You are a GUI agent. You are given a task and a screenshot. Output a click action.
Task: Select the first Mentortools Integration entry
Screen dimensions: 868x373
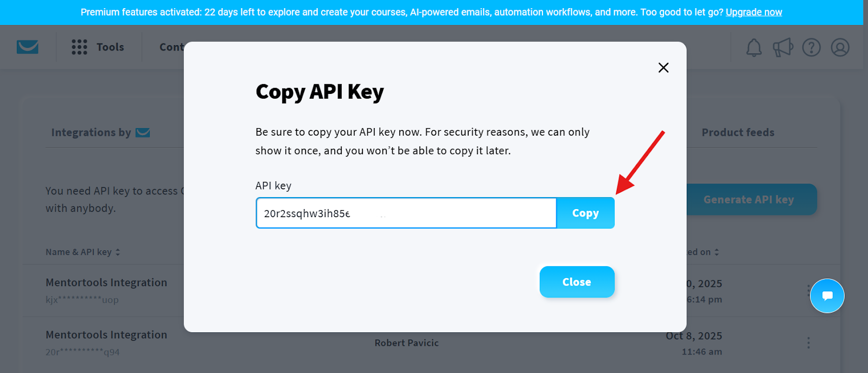pyautogui.click(x=106, y=282)
